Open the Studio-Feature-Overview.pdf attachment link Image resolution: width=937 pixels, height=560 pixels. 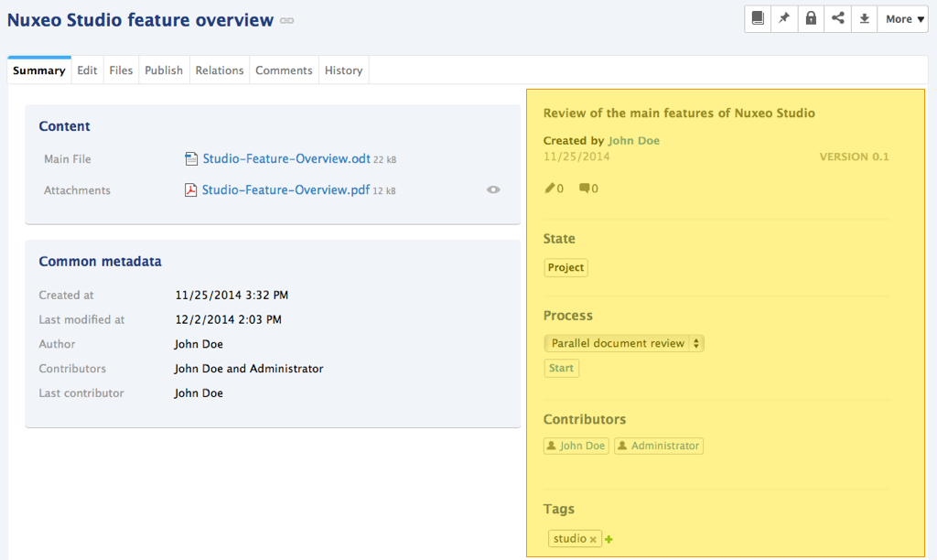pyautogui.click(x=285, y=190)
